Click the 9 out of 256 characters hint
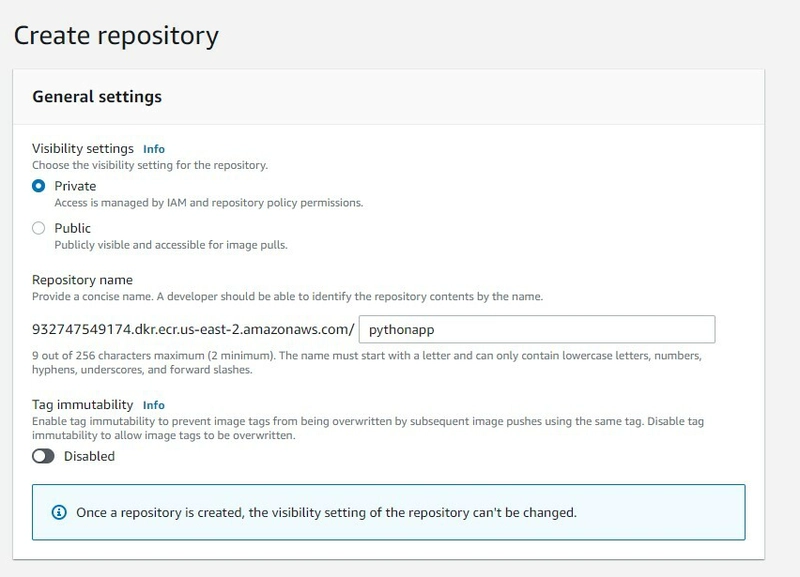Screen dimensions: 800x577 [x=366, y=362]
